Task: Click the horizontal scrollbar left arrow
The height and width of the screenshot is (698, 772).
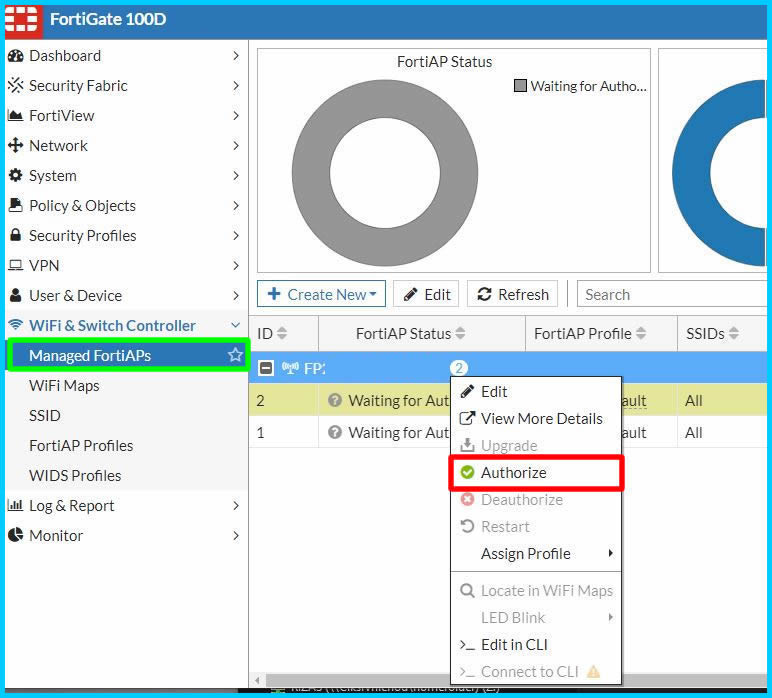Action: pos(257,680)
